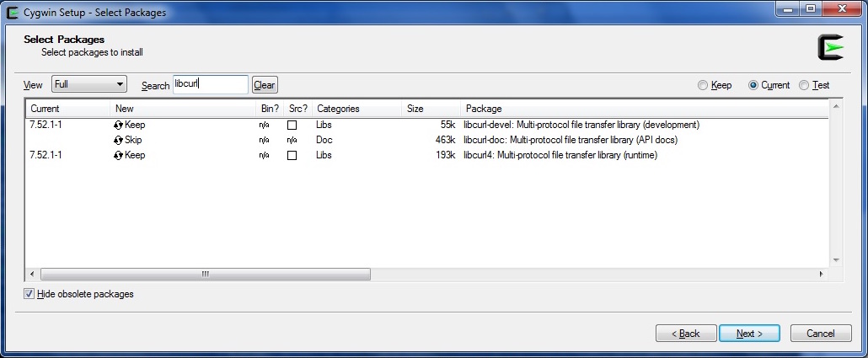The height and width of the screenshot is (358, 868).
Task: Click the Size column header
Action: [431, 109]
